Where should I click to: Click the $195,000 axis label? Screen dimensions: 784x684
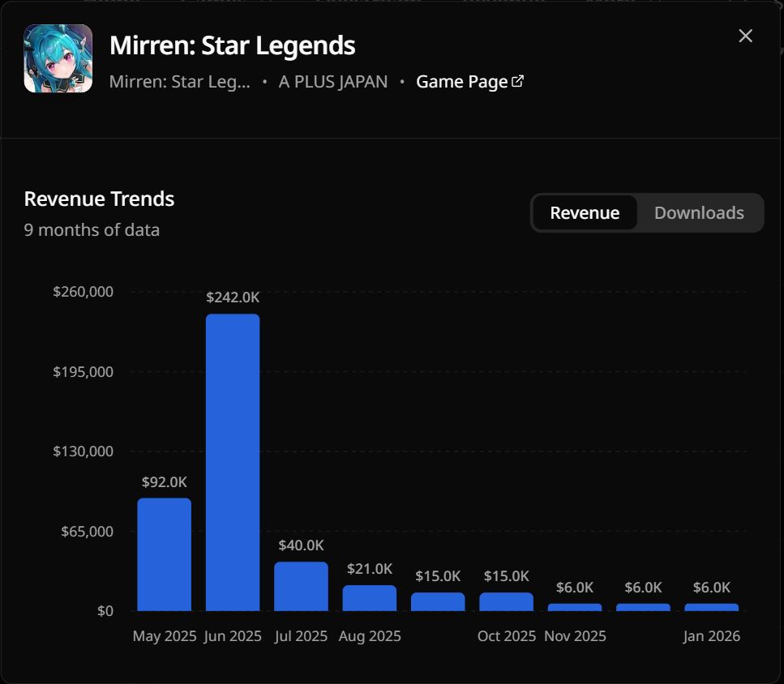(x=83, y=372)
